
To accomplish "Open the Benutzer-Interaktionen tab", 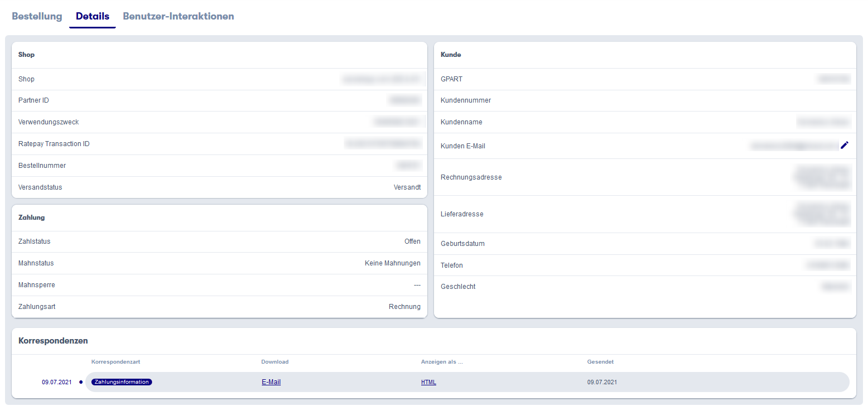I will 178,16.
